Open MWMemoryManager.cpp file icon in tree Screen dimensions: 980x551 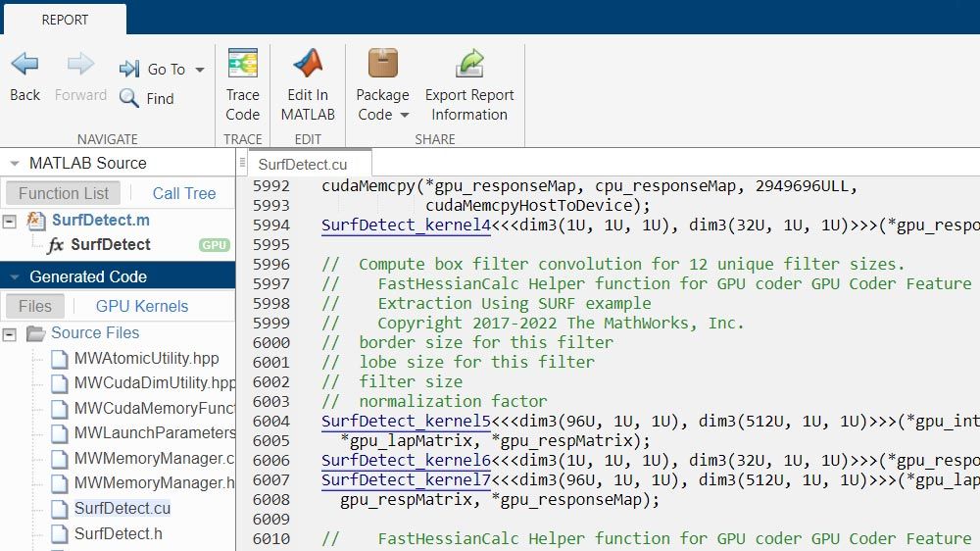pyautogui.click(x=60, y=458)
